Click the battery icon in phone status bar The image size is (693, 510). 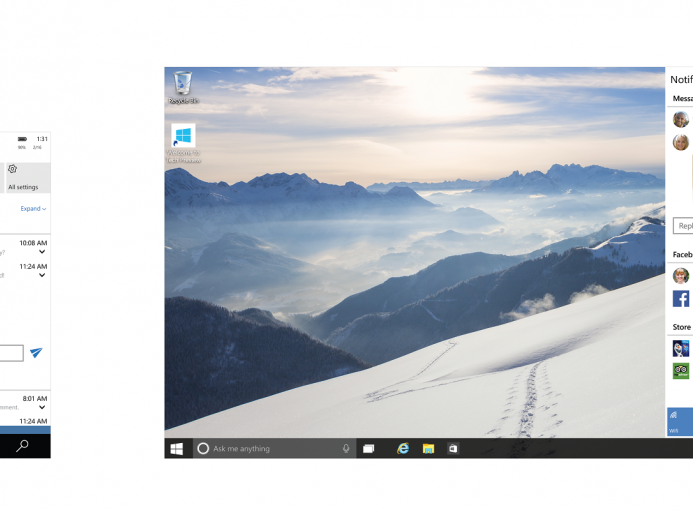[22, 139]
